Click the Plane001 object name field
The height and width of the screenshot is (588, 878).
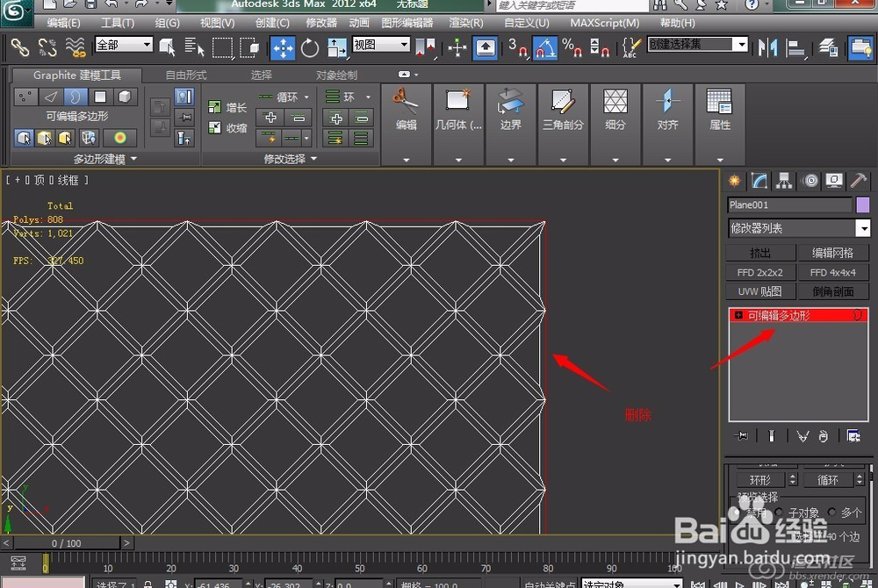tap(789, 204)
